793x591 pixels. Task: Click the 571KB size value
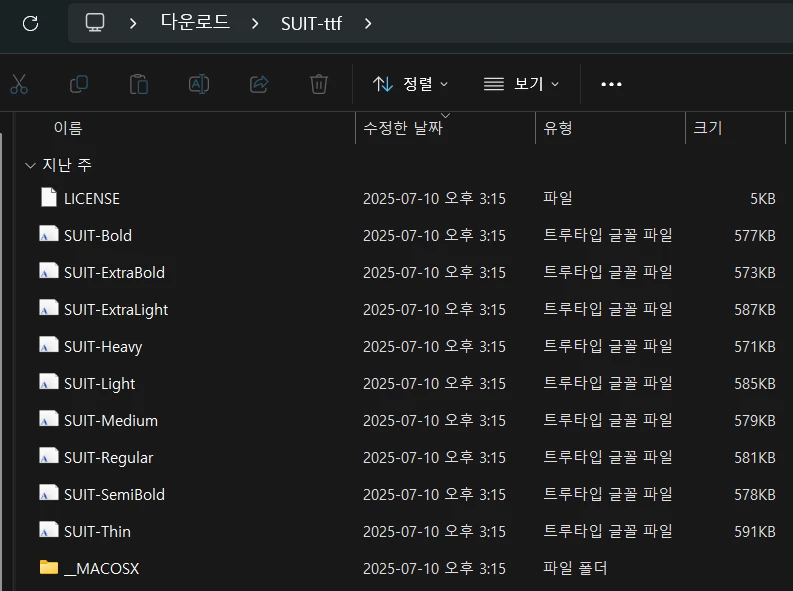click(x=755, y=346)
